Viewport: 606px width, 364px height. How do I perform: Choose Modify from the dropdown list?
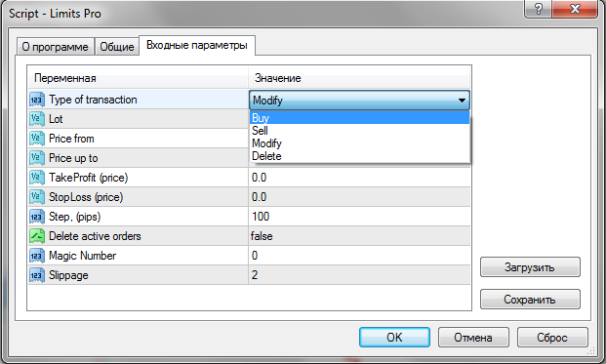tap(359, 143)
